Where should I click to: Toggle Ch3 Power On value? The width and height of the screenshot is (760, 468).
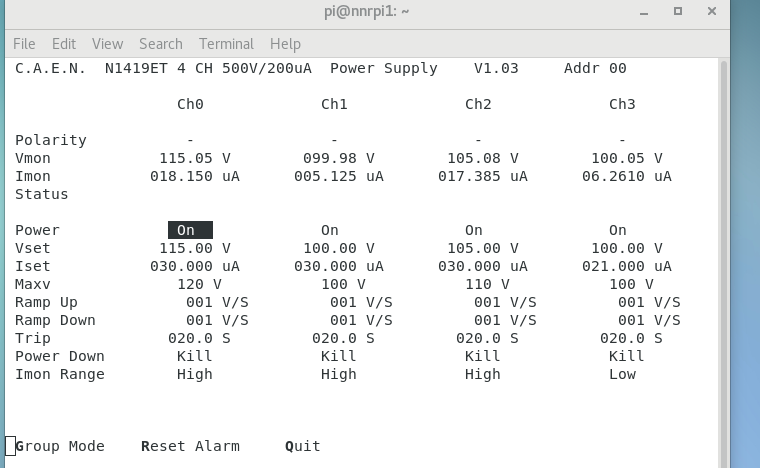point(618,230)
